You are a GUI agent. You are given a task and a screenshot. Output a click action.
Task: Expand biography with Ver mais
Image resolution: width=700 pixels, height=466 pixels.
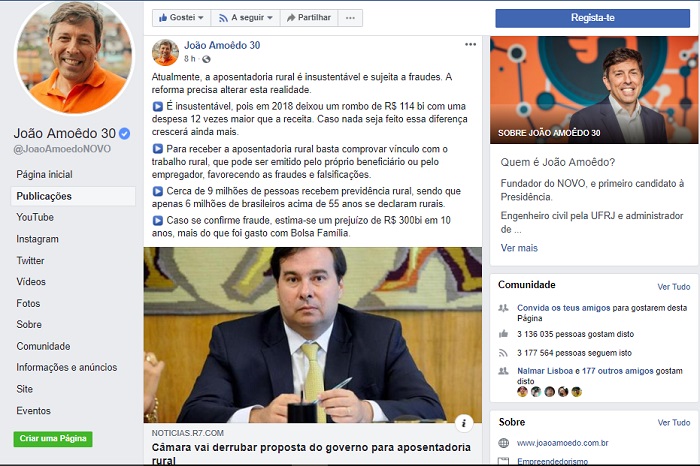tap(519, 248)
